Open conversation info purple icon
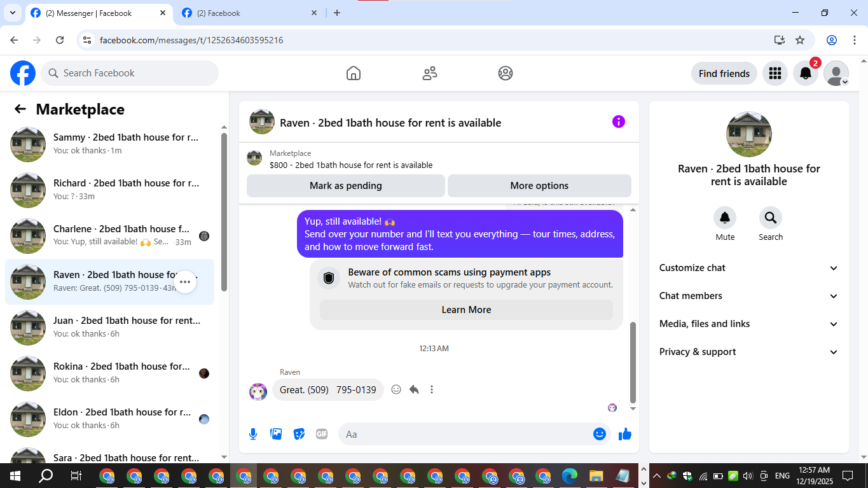868x488 pixels. (619, 122)
